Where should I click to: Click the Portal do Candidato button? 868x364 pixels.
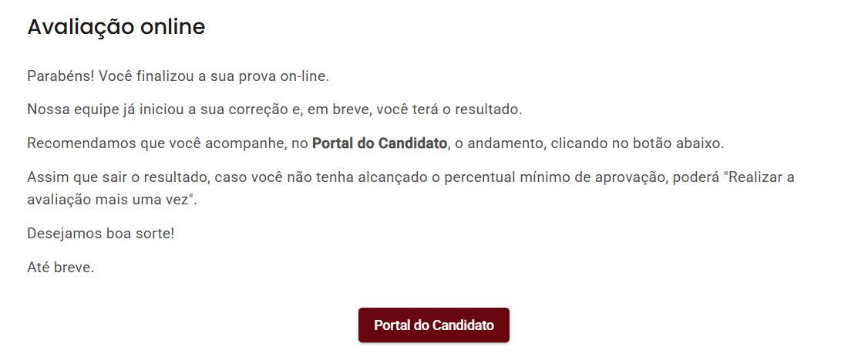pos(433,325)
